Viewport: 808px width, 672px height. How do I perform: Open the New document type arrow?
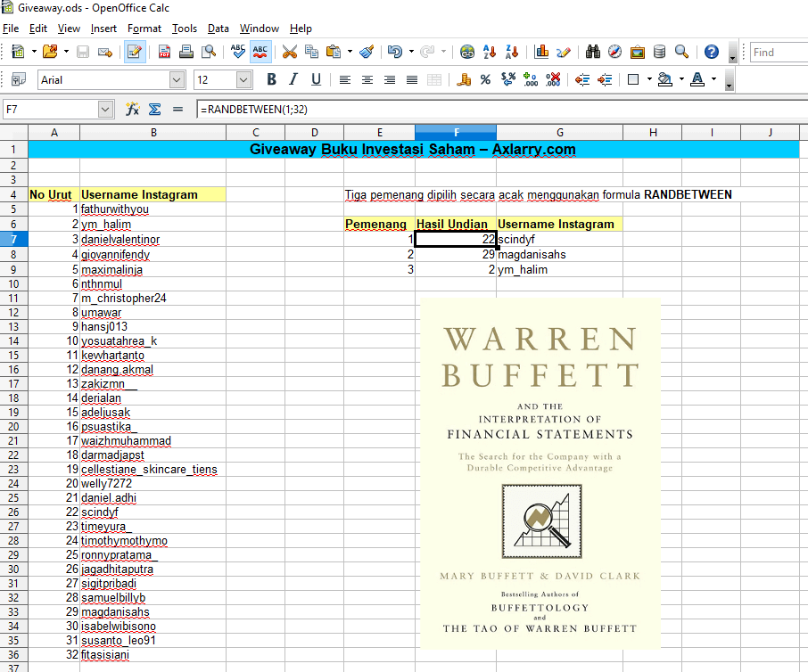click(x=34, y=52)
